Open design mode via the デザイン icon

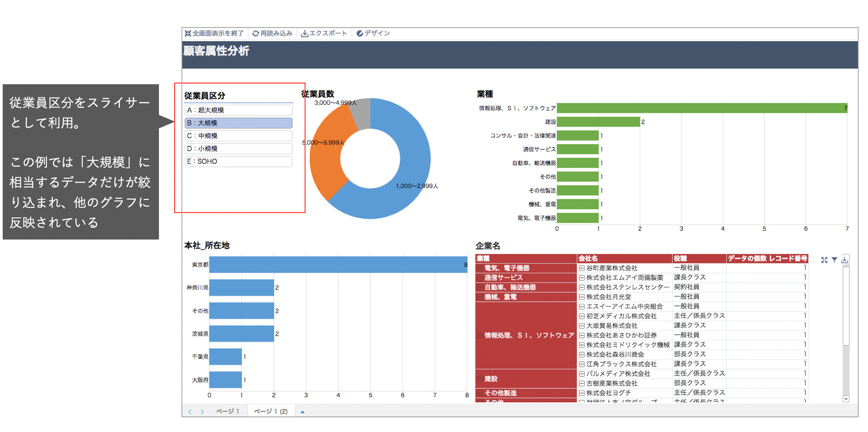click(360, 33)
